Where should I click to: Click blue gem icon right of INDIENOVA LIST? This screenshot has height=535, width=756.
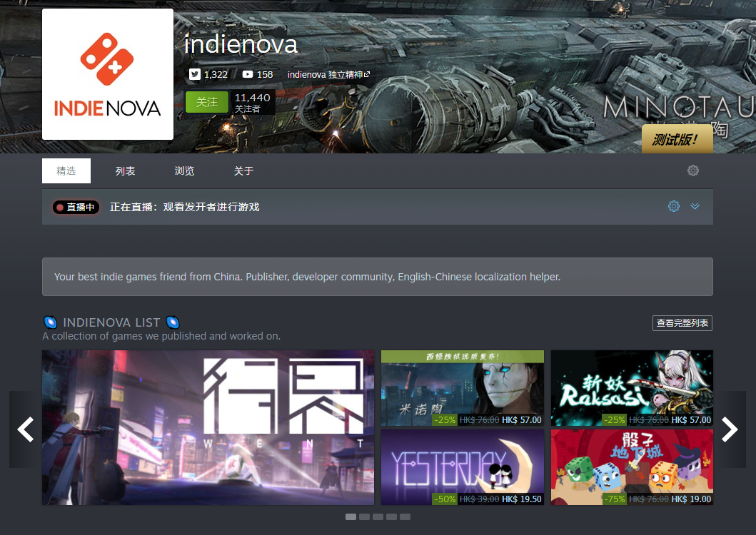point(173,322)
